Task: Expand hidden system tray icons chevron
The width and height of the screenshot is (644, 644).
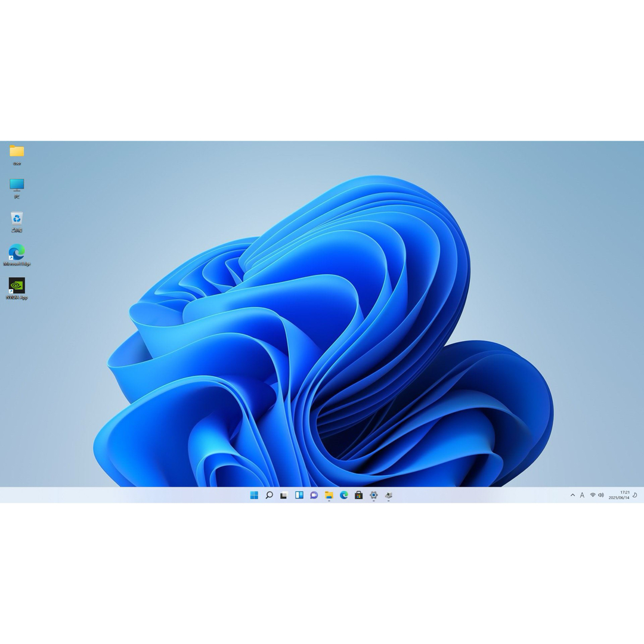Action: [572, 496]
